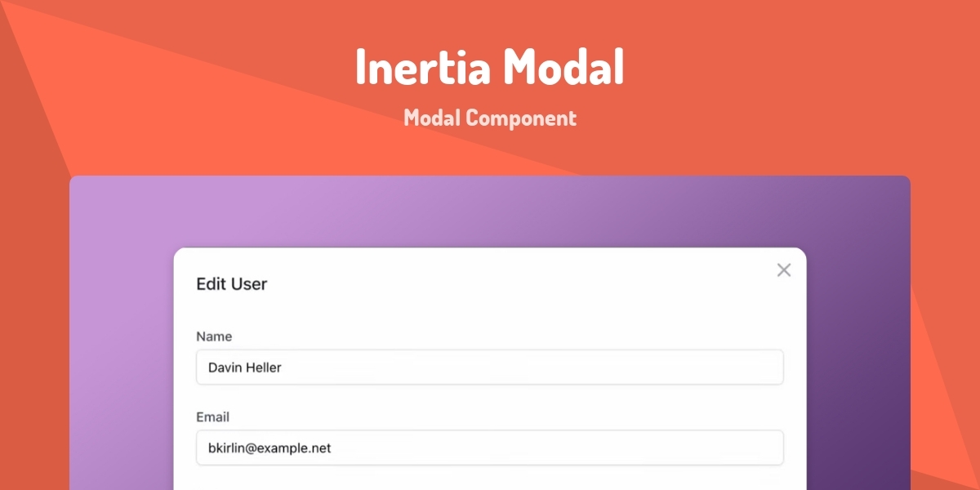980x490 pixels.
Task: Click the "Modal Component" subtitle
Action: 490,118
